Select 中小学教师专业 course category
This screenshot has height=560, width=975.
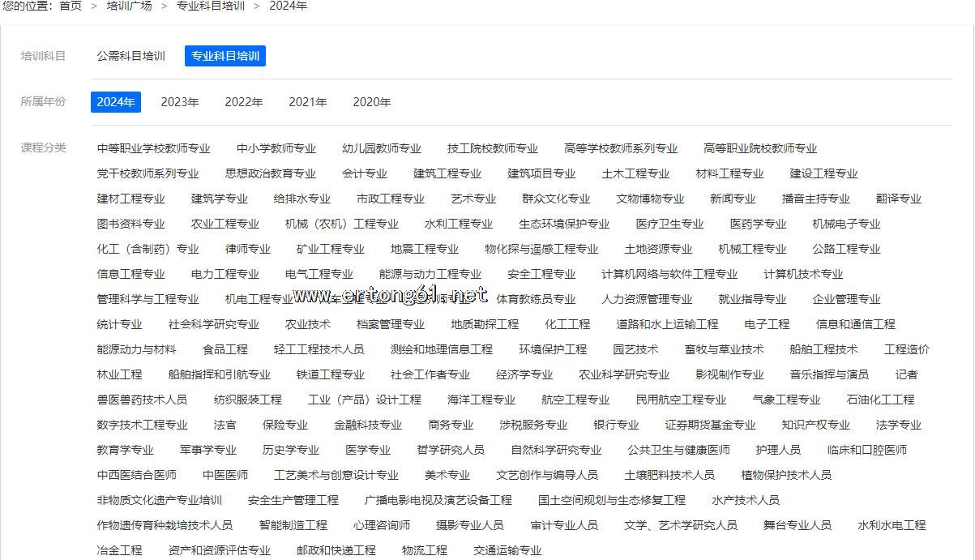point(276,148)
